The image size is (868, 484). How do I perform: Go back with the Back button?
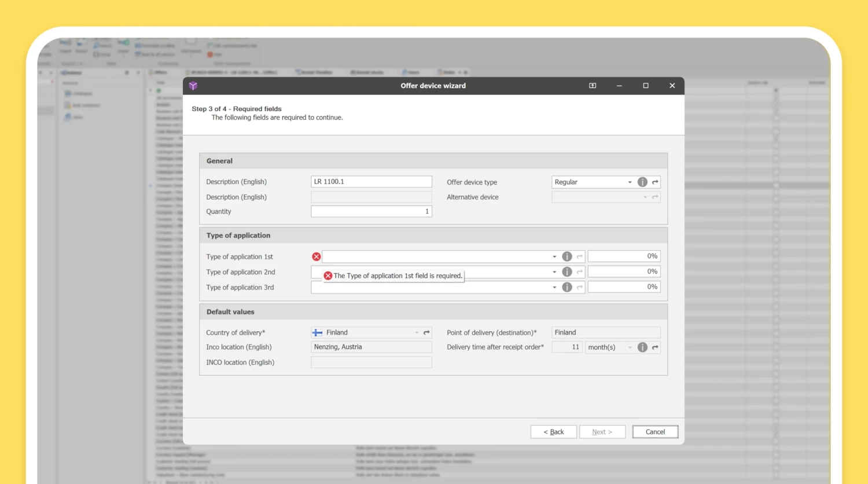(x=553, y=432)
